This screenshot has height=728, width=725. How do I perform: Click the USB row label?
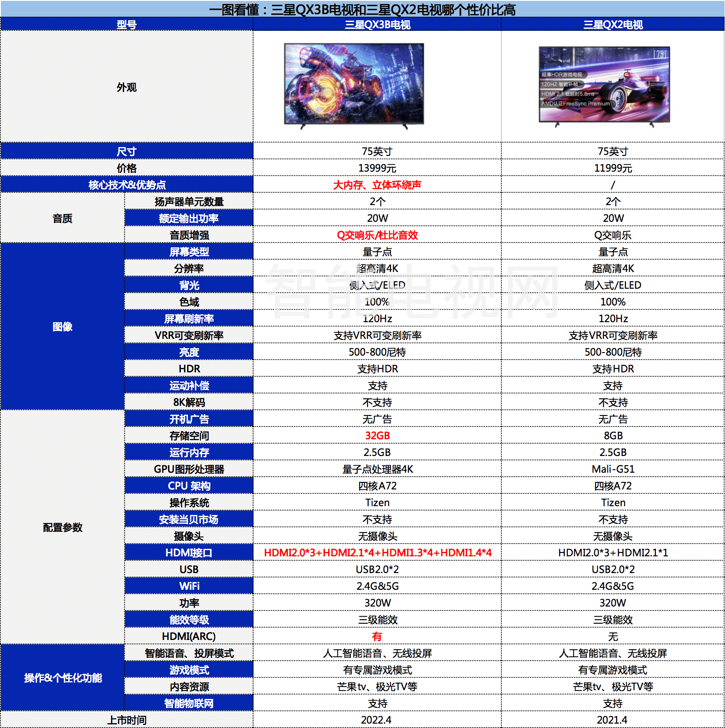(x=189, y=570)
